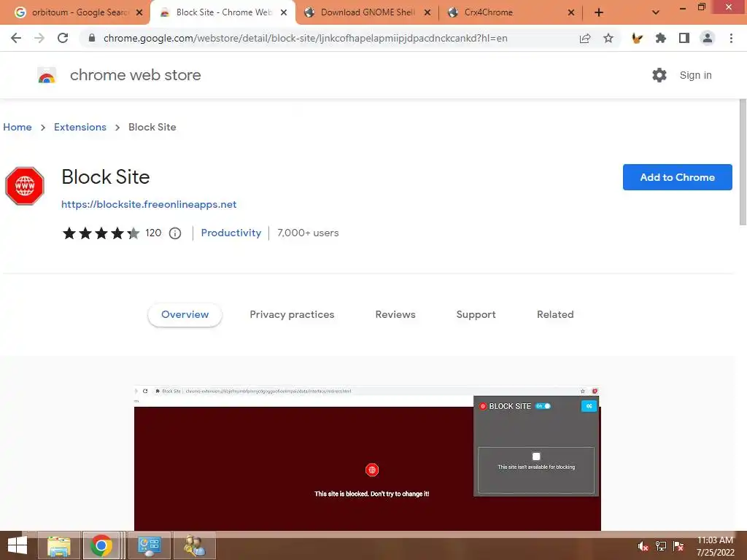Open File Explorer from the taskbar
The height and width of the screenshot is (560, 747).
59,545
